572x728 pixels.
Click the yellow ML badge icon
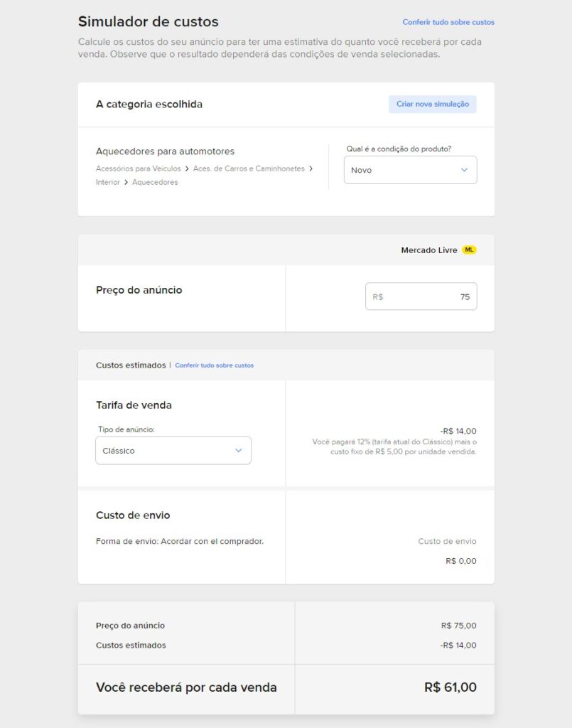(x=468, y=250)
